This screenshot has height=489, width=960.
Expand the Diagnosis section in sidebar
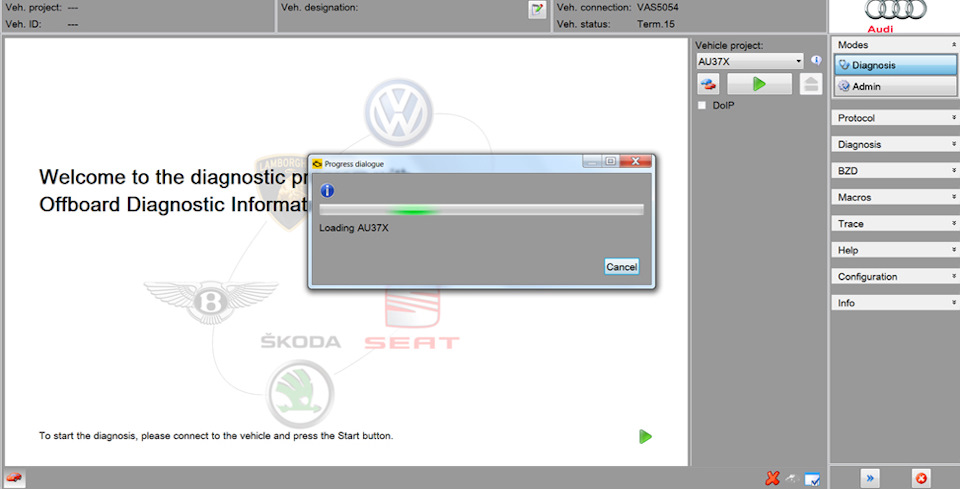(895, 144)
